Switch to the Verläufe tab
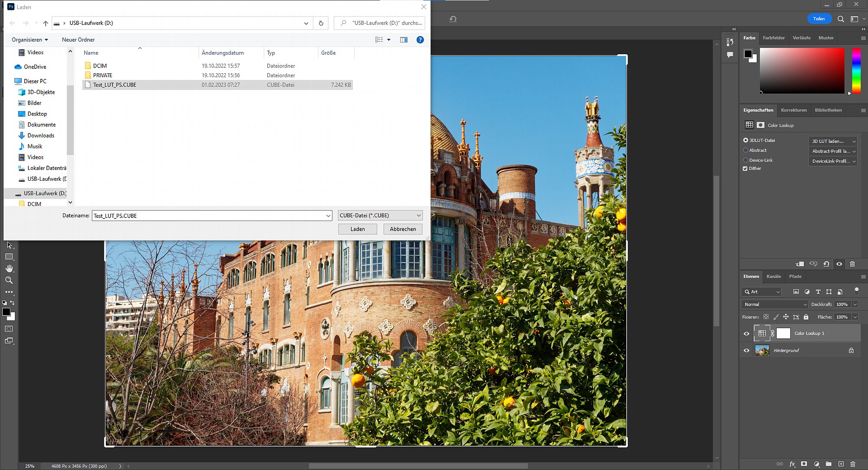 [x=802, y=38]
